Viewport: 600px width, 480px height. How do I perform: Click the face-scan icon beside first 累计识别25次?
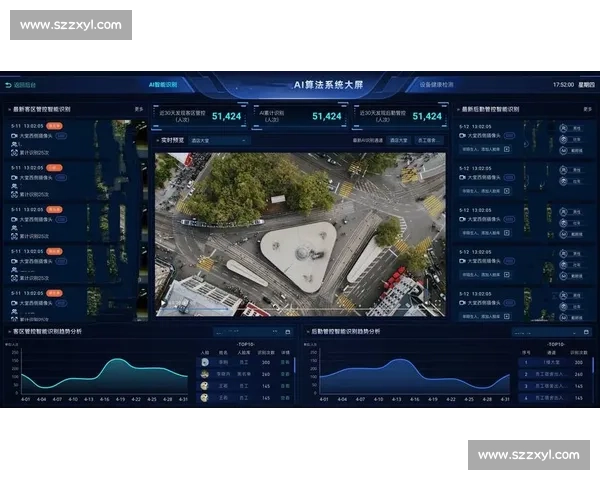pos(15,153)
